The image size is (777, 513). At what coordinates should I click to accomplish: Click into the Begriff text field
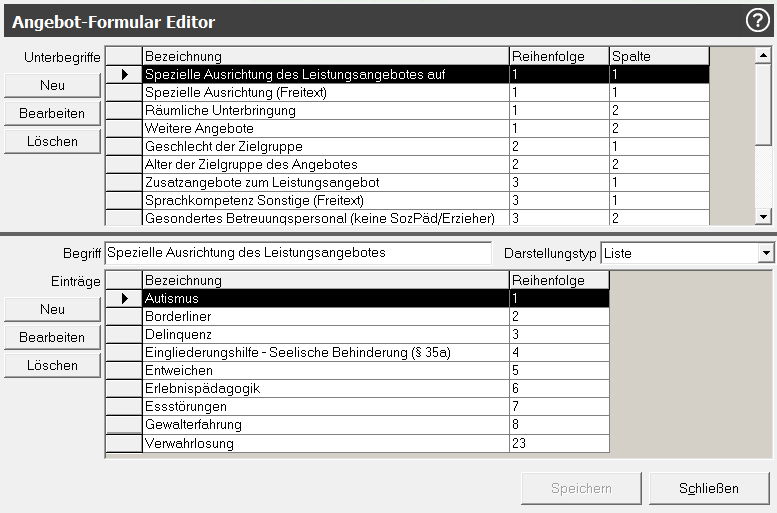coord(298,254)
